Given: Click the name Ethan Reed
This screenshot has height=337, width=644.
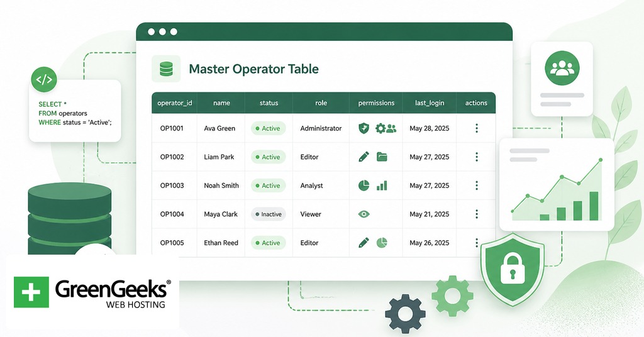Looking at the screenshot, I should click(221, 243).
